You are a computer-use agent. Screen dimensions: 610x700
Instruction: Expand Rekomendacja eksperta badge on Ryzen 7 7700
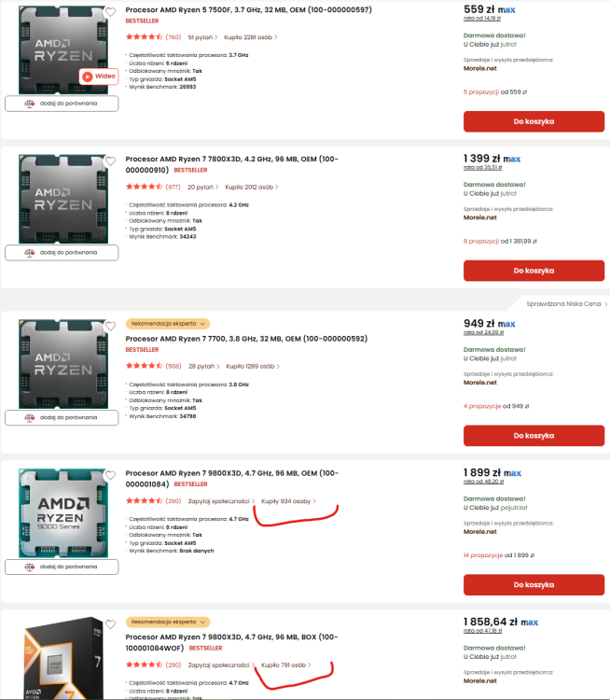click(168, 324)
